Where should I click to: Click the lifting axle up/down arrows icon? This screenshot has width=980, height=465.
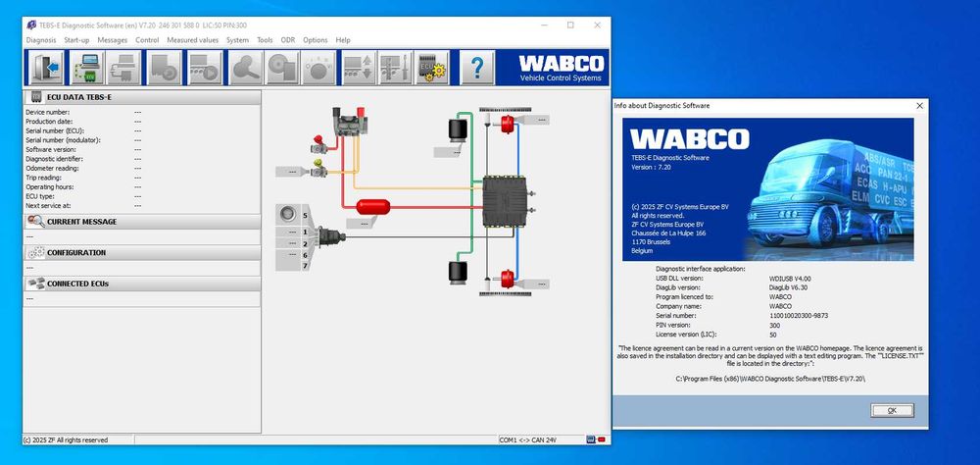[359, 67]
